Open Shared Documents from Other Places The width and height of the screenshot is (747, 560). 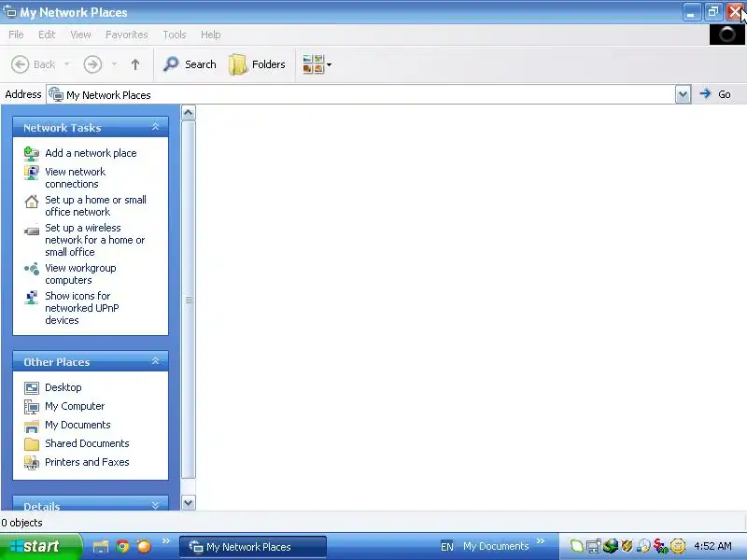pos(87,442)
